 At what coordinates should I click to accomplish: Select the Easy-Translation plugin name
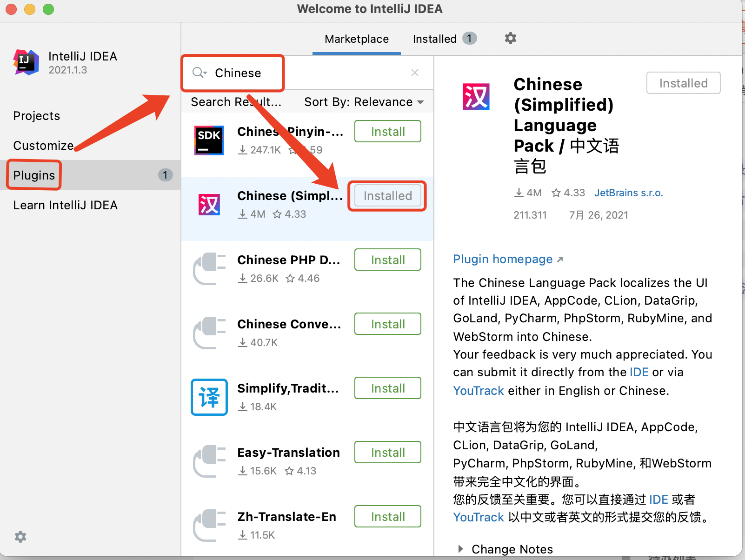pos(288,453)
